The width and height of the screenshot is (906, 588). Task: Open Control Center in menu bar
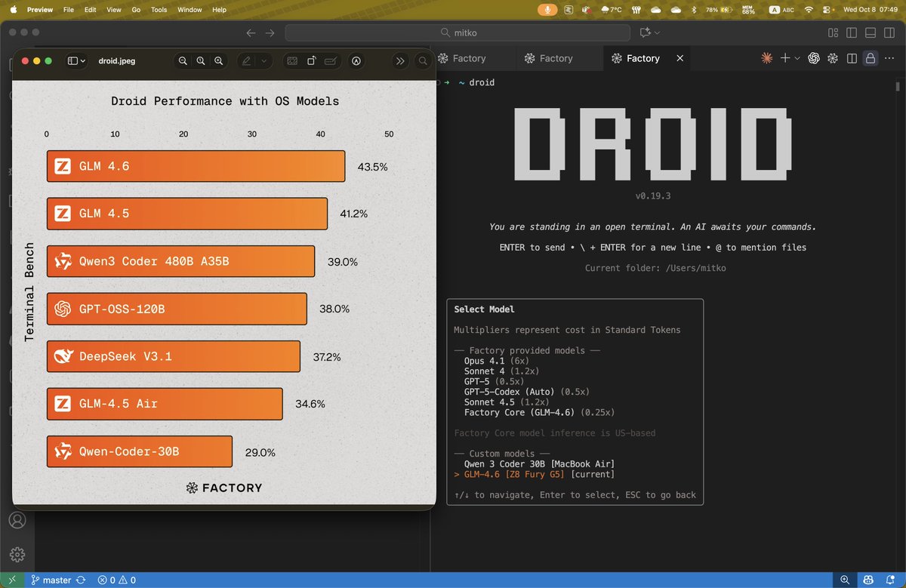tap(827, 10)
